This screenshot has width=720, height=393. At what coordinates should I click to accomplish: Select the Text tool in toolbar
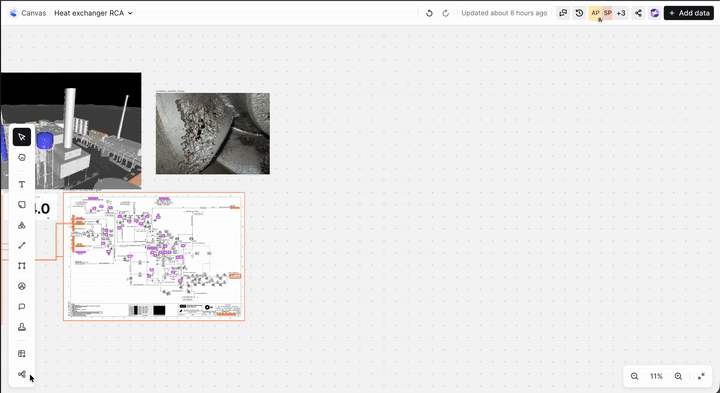tap(22, 185)
